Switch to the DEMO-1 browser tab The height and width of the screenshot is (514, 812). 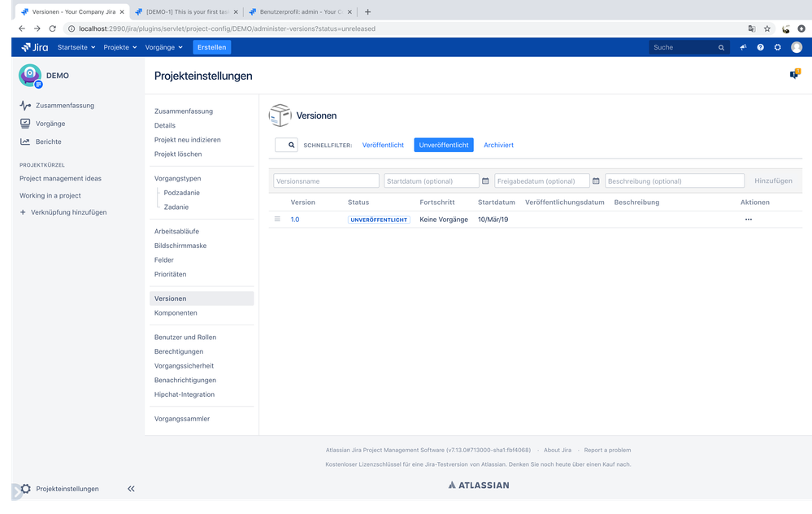186,12
